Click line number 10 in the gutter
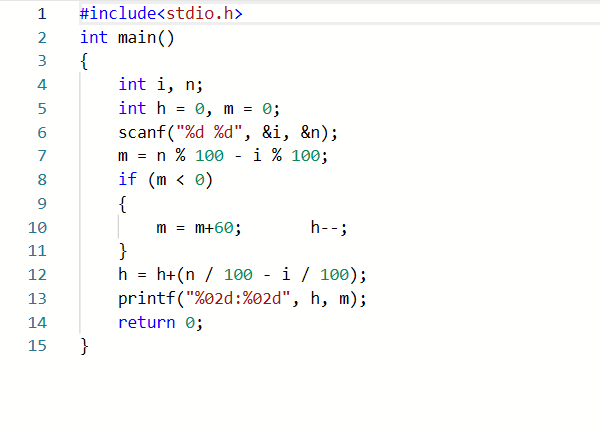 (38, 228)
